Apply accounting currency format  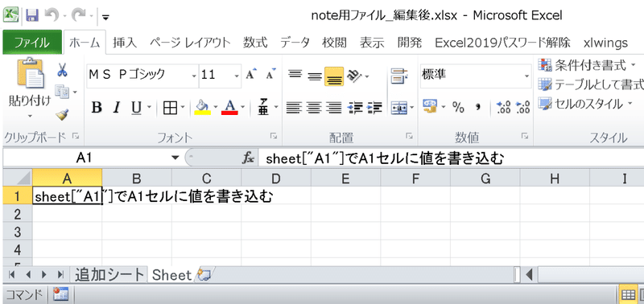[430, 108]
